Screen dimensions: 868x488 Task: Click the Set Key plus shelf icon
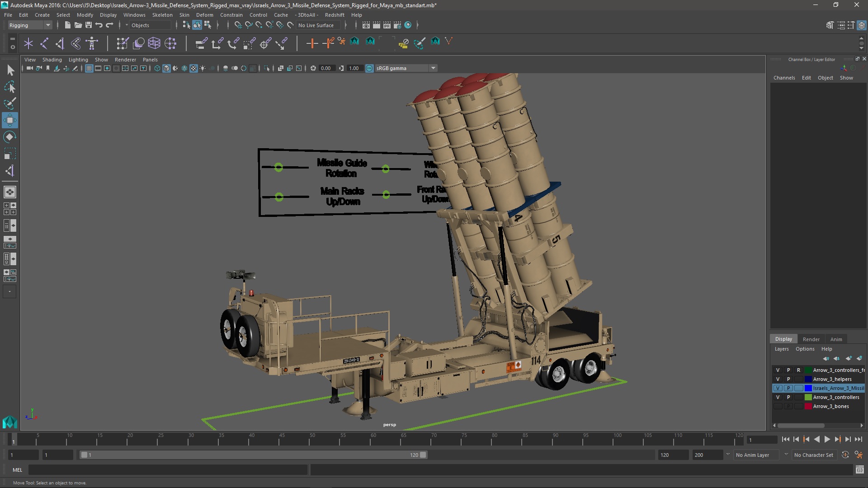tap(312, 43)
